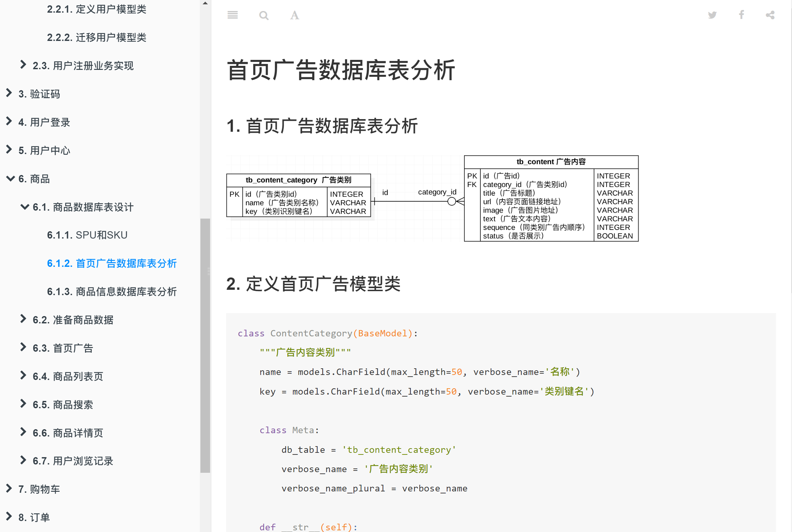Open 6.1.3 商品信息数据库表分析 page
This screenshot has height=532, width=792.
[112, 292]
